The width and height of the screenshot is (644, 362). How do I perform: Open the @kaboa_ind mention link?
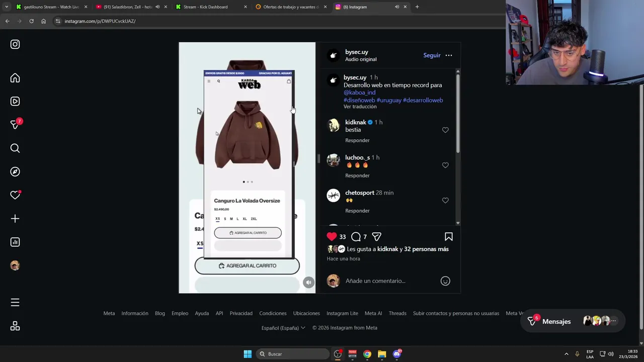point(359,93)
